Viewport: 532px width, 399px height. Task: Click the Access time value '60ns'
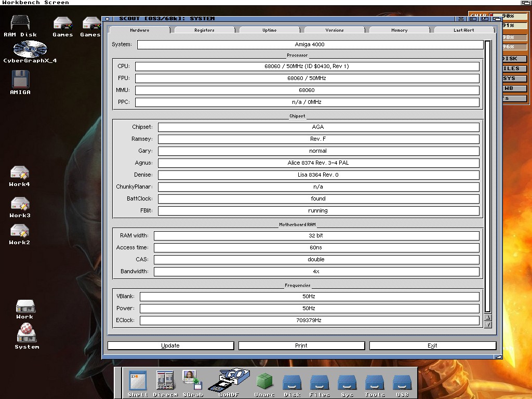316,247
